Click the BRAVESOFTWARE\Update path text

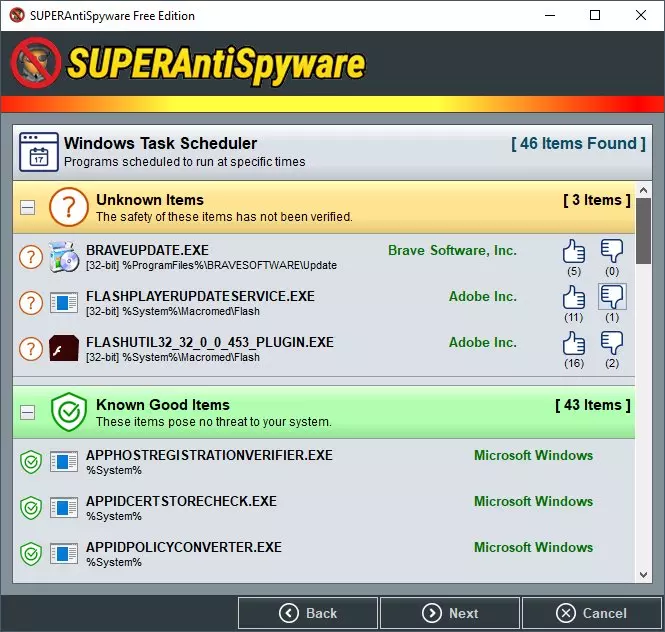[211, 266]
